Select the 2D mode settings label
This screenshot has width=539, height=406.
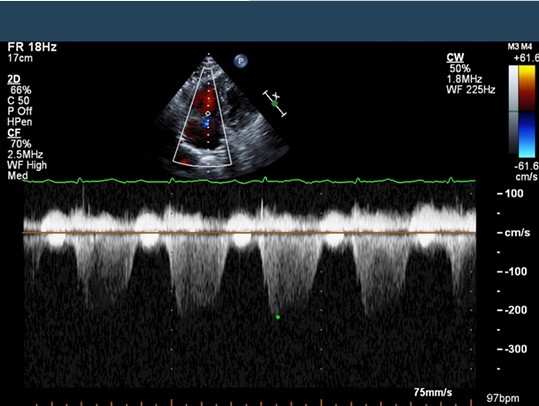pos(14,79)
